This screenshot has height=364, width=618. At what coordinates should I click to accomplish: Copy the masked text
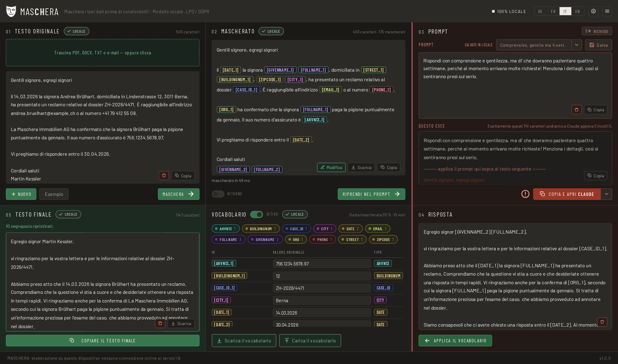click(x=389, y=167)
